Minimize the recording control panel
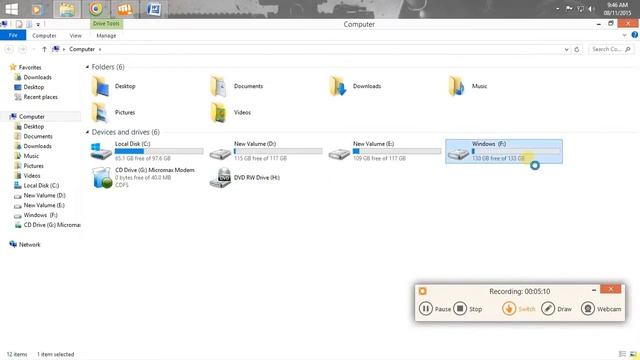Viewport: 640px width, 360px height. 594,290
